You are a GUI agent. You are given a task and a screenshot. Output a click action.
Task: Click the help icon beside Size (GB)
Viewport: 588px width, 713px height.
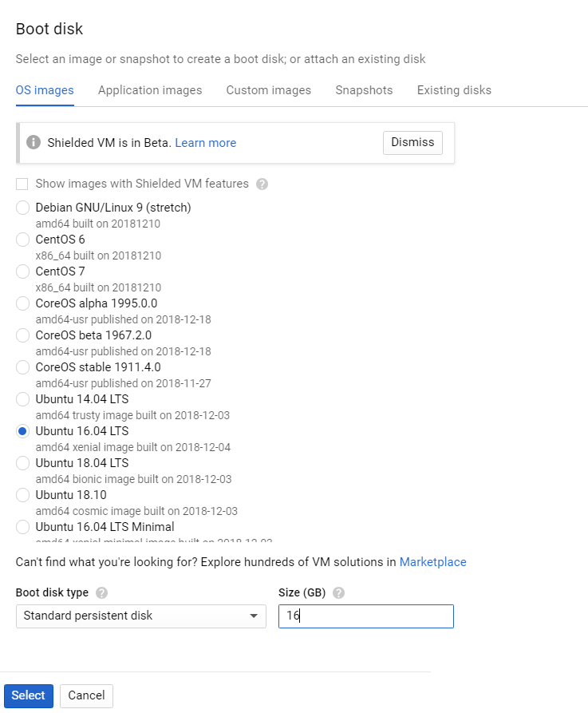(x=338, y=593)
